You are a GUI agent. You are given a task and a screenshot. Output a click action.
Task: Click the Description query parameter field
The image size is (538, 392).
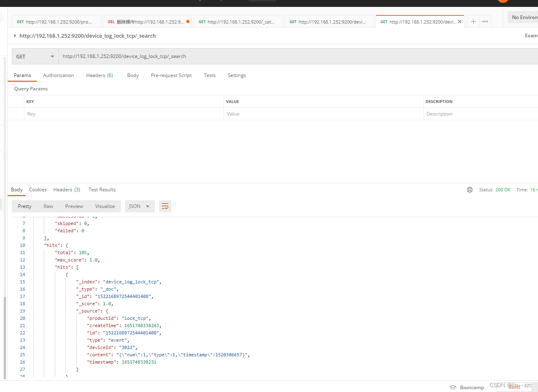(x=480, y=114)
